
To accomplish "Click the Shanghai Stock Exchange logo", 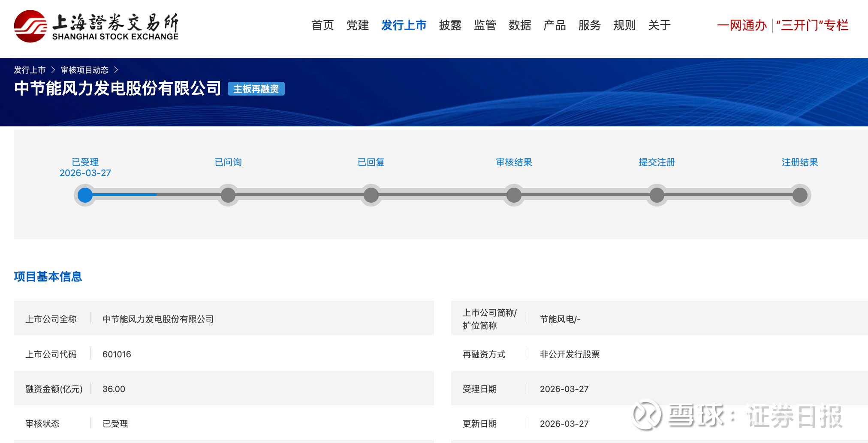I will click(96, 26).
